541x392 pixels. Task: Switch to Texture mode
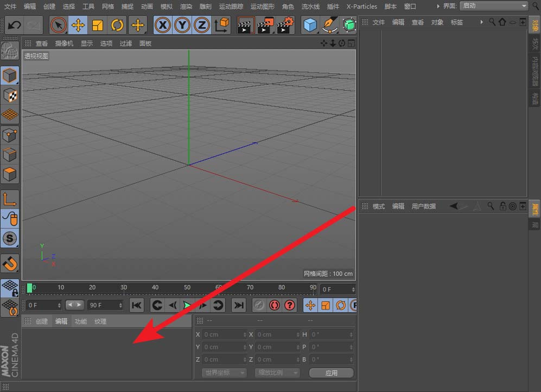(x=10, y=95)
